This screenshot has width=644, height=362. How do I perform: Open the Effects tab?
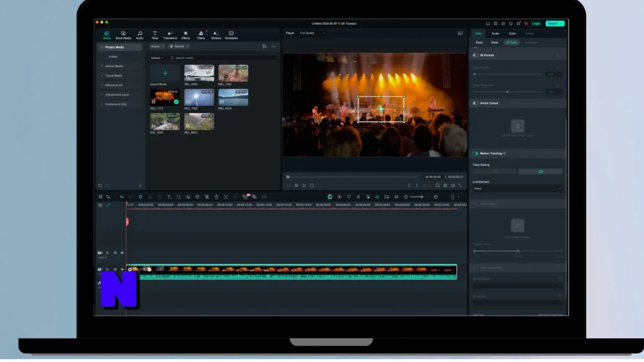click(x=186, y=35)
